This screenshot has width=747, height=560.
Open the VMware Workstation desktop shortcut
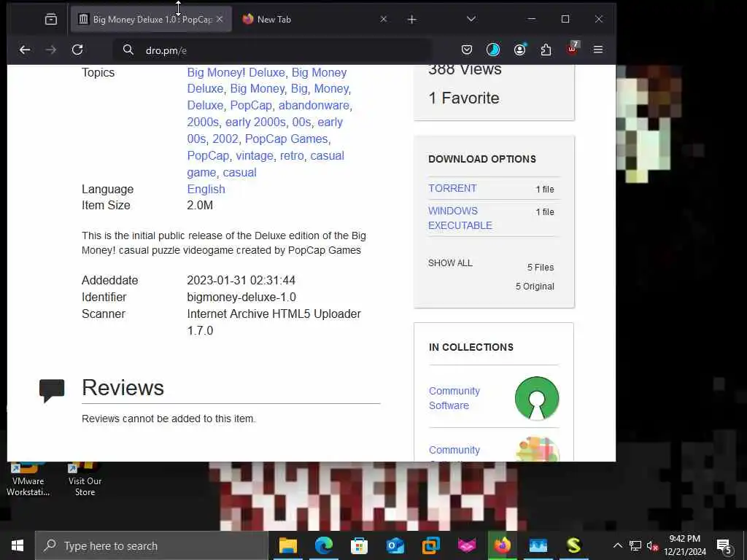pos(28,478)
